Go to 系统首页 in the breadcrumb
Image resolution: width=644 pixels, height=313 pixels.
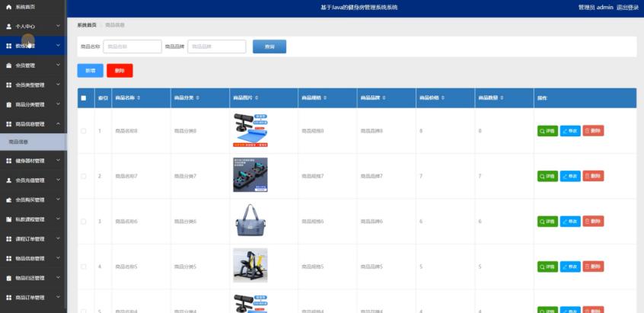click(87, 25)
